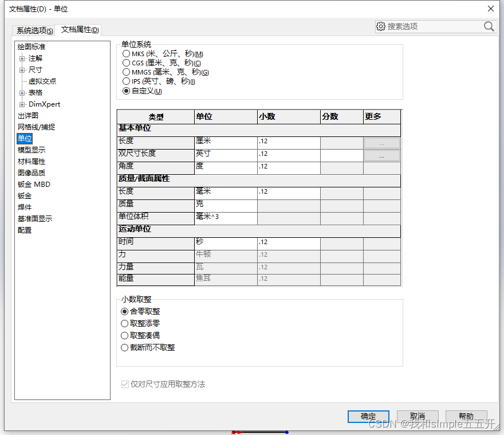
Task: Open the 双尺寸长度 unit cell 英寸
Action: (x=226, y=155)
